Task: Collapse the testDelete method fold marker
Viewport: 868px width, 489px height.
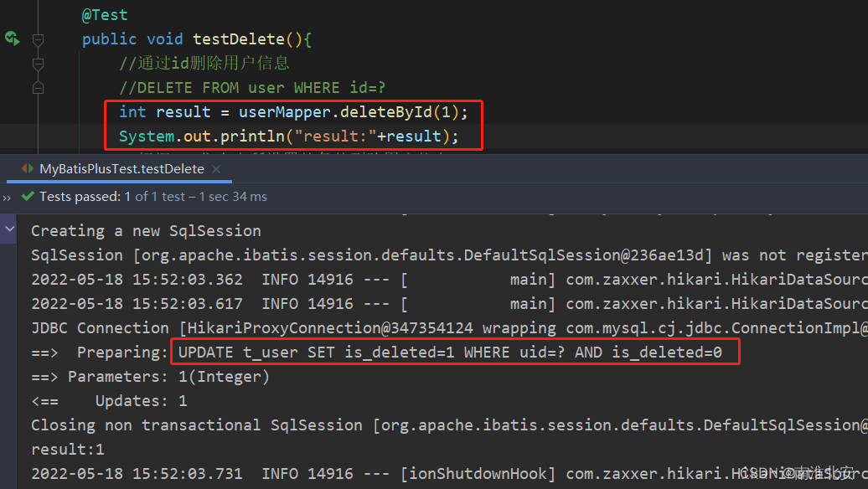Action: pos(39,39)
